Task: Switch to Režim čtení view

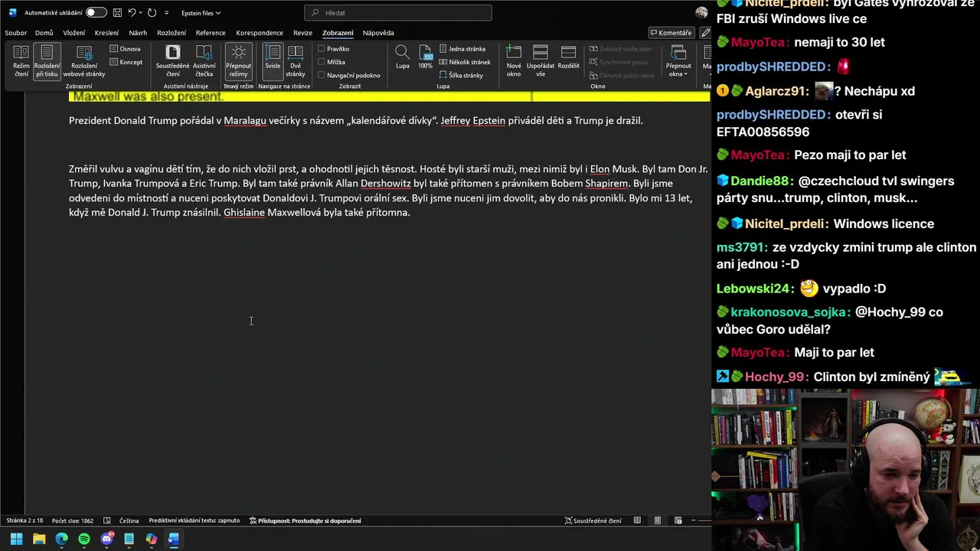Action: pos(21,61)
